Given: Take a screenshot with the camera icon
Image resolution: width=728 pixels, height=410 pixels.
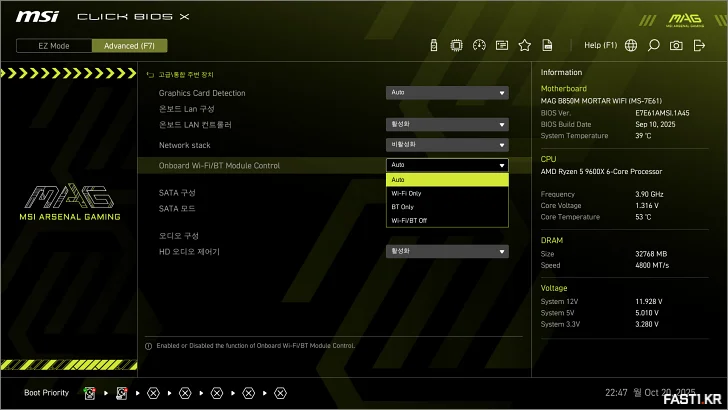Looking at the screenshot, I should pyautogui.click(x=676, y=46).
